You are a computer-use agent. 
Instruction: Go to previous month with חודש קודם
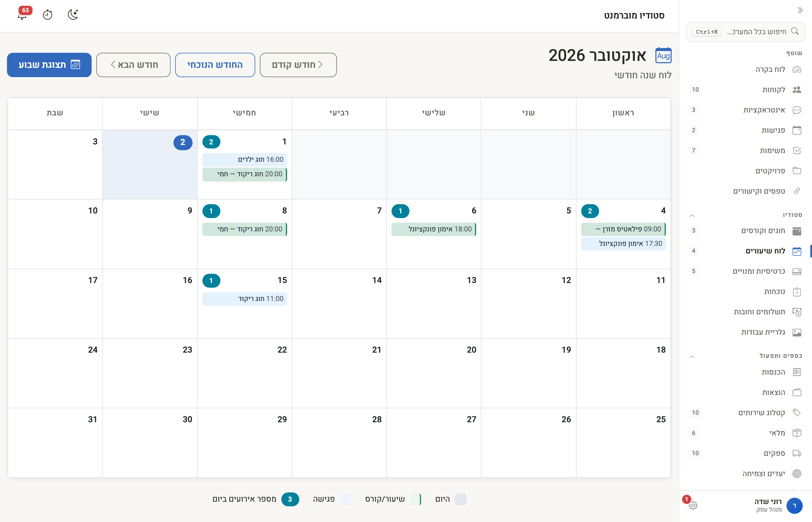pyautogui.click(x=298, y=65)
